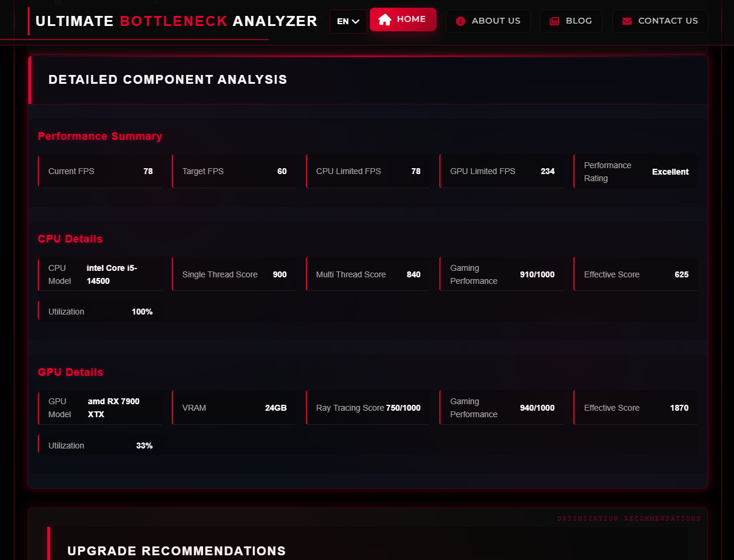This screenshot has height=560, width=734.
Task: Click the CPU Utilization 100% value
Action: (142, 312)
